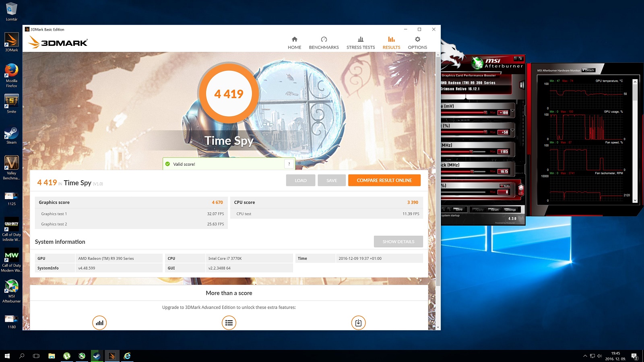Detach the Afterburner Hardware Monitor
This screenshot has height=362, width=644.
pos(588,70)
